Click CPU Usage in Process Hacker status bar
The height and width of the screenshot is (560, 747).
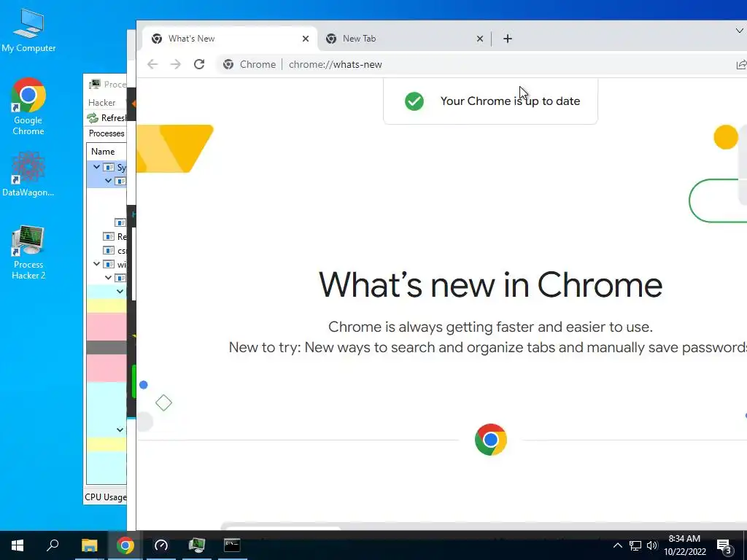pos(105,497)
